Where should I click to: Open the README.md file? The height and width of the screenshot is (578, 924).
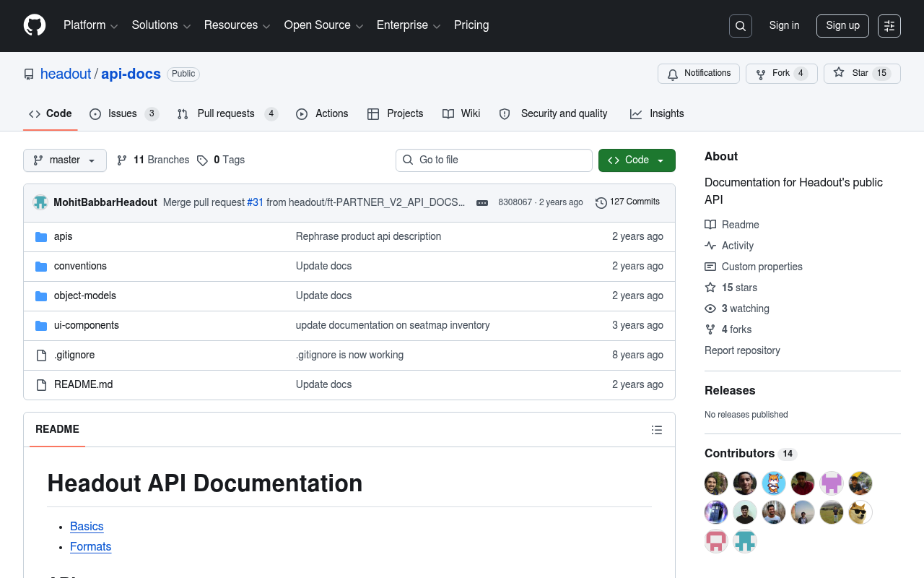tap(83, 384)
